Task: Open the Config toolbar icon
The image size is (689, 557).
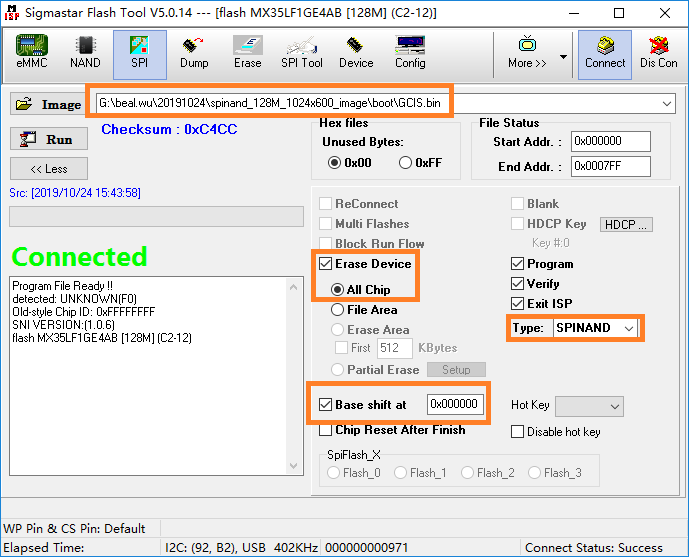Action: (409, 53)
